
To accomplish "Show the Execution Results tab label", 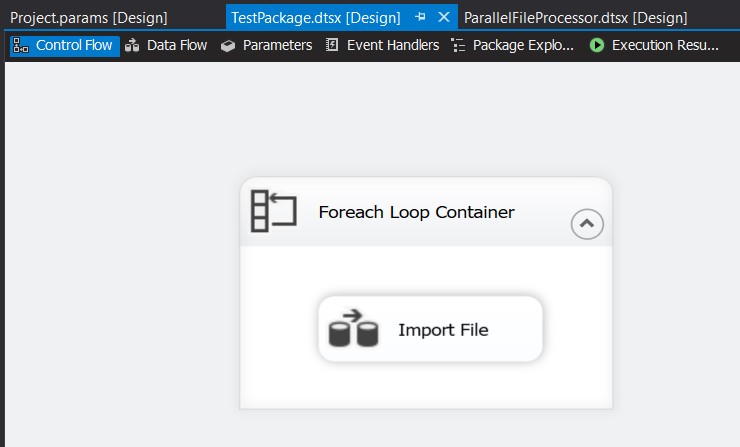I will 665,45.
